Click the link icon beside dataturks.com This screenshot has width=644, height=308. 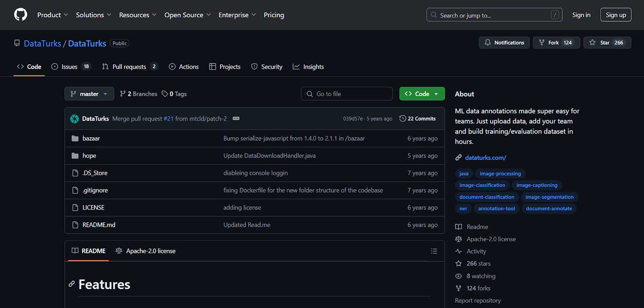458,158
